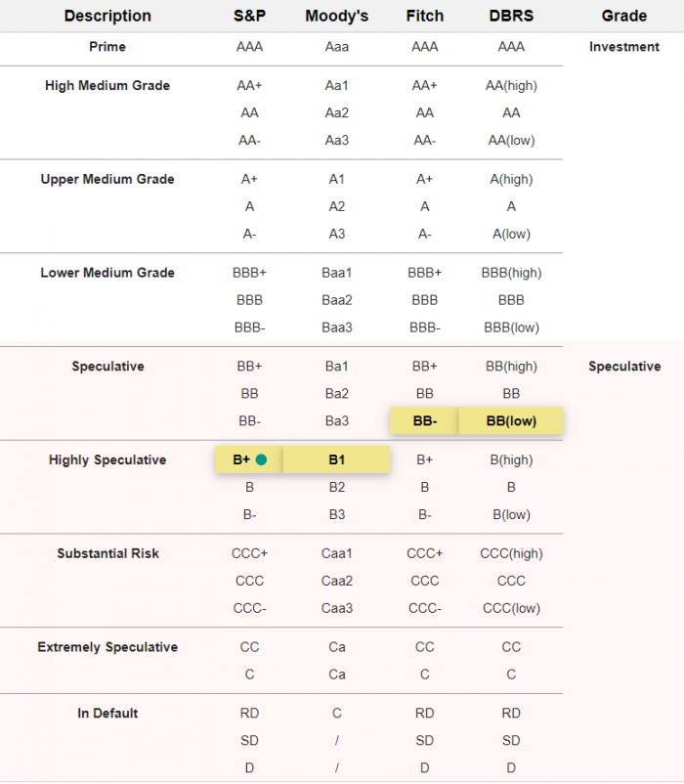Click the highlighted Fitch BB- rating

(425, 421)
